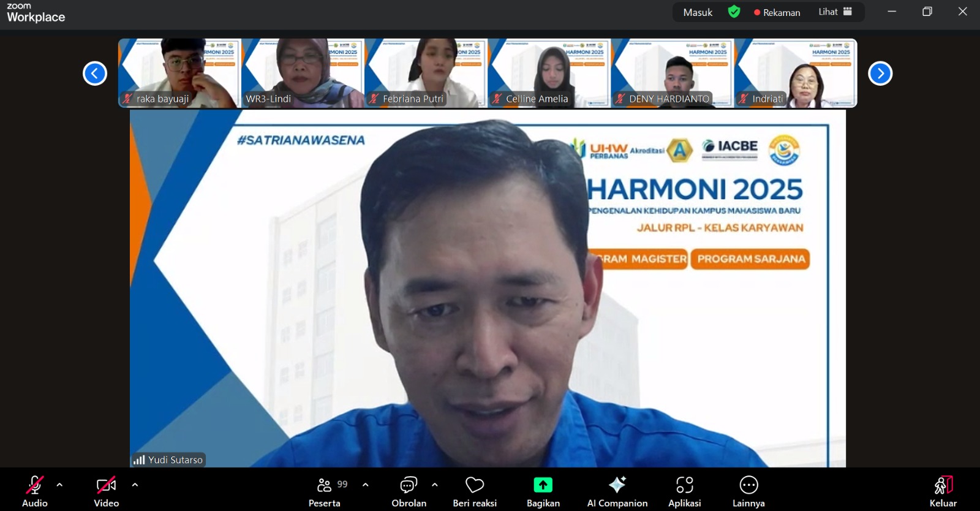Click Yudi Sutarso name label
The height and width of the screenshot is (511, 980).
(x=175, y=460)
